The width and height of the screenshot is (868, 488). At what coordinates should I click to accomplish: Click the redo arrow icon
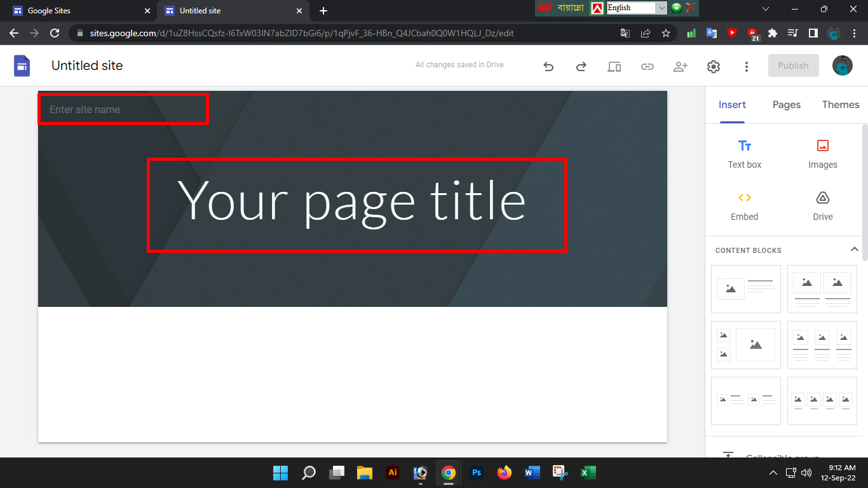581,66
